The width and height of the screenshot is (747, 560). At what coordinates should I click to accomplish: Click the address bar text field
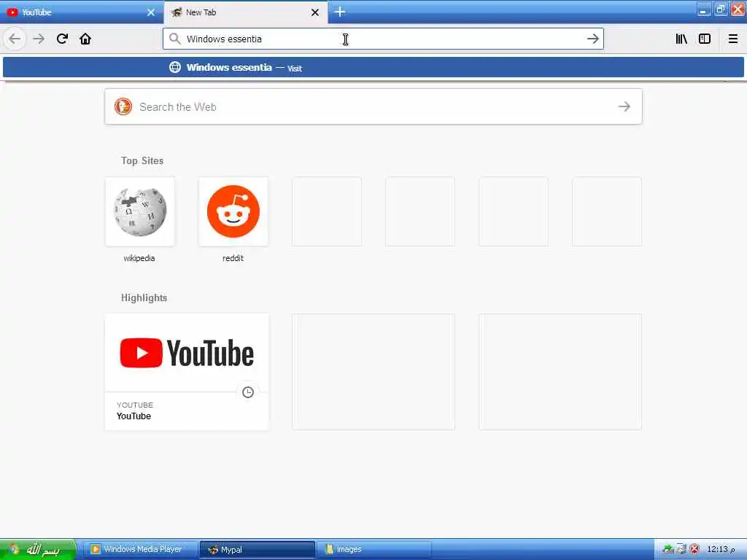pos(383,39)
